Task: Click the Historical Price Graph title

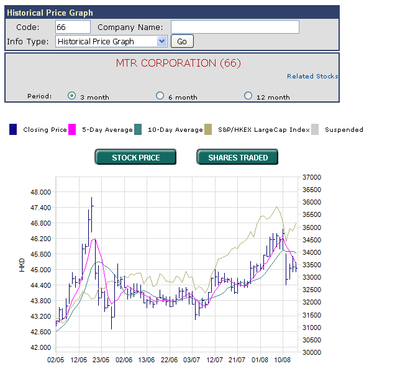Action: pyautogui.click(x=50, y=13)
